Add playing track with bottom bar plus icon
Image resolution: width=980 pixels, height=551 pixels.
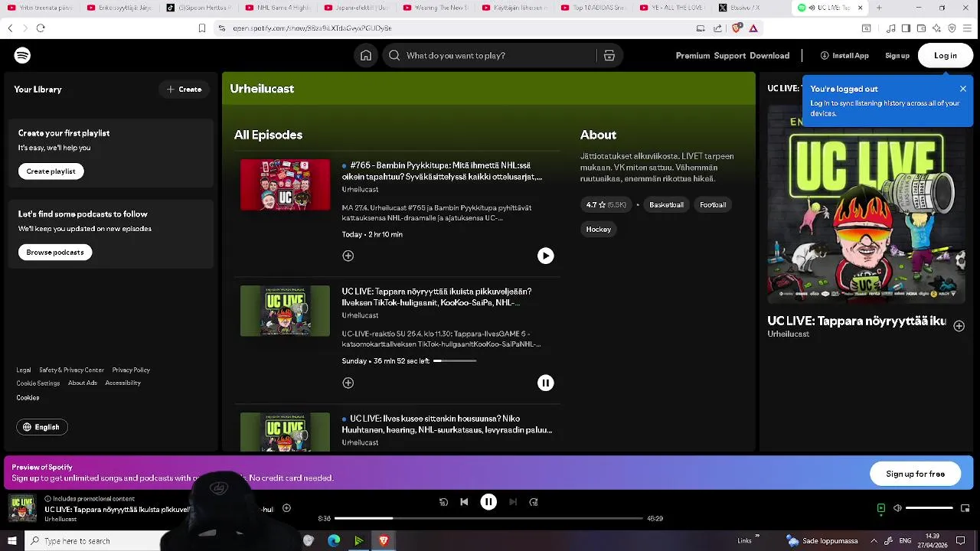pos(286,508)
